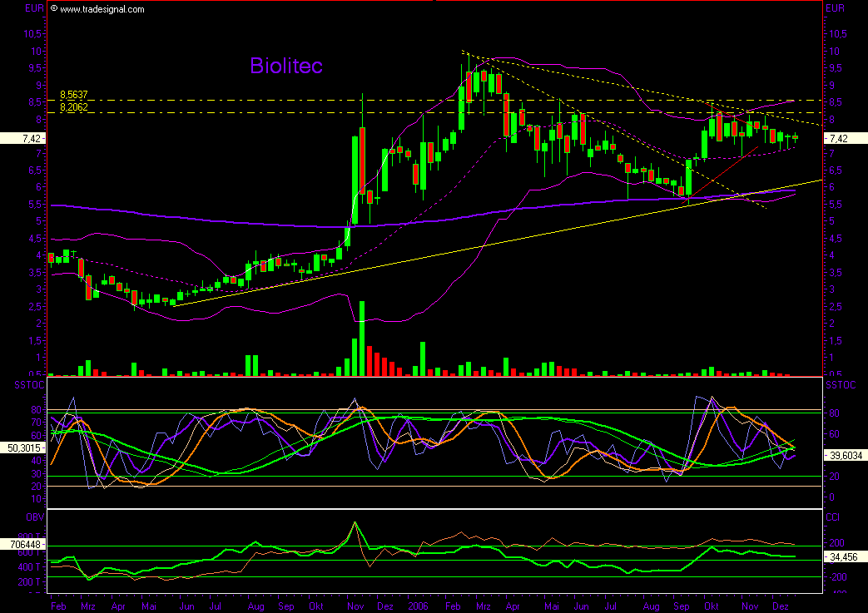Click the 10,5 mark on left price axis
This screenshot has width=868, height=613.
pyautogui.click(x=32, y=34)
